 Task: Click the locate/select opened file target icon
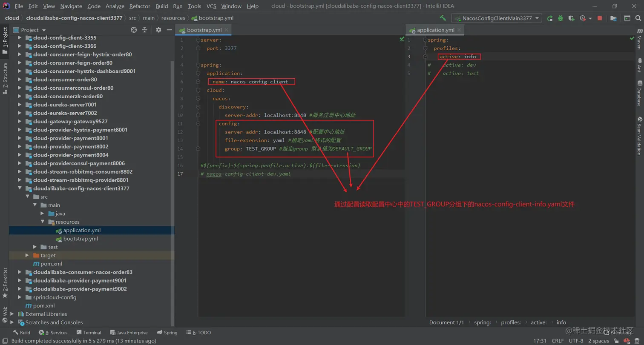[x=134, y=30]
